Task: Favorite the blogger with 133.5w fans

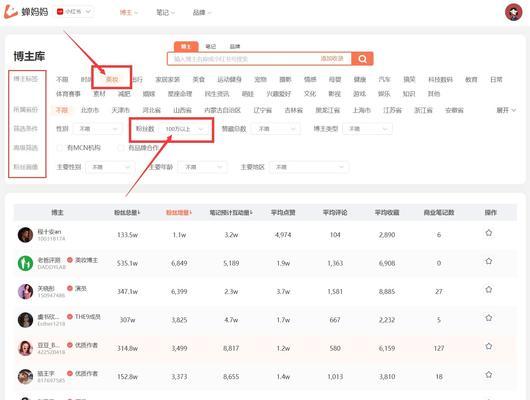Action: click(488, 233)
